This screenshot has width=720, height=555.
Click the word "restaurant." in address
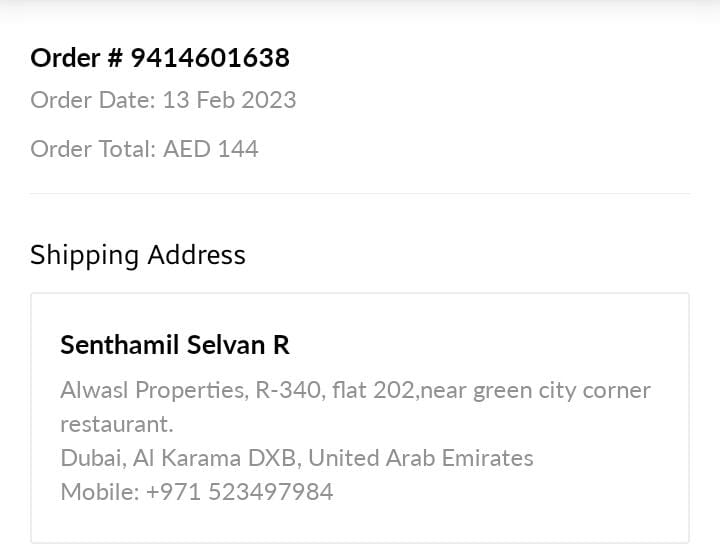[x=117, y=424]
